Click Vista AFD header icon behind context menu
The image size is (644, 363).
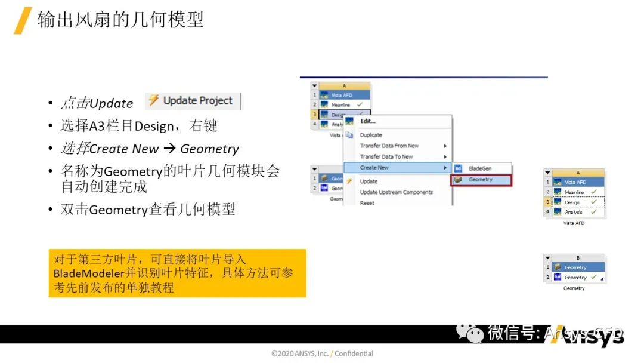click(x=324, y=95)
